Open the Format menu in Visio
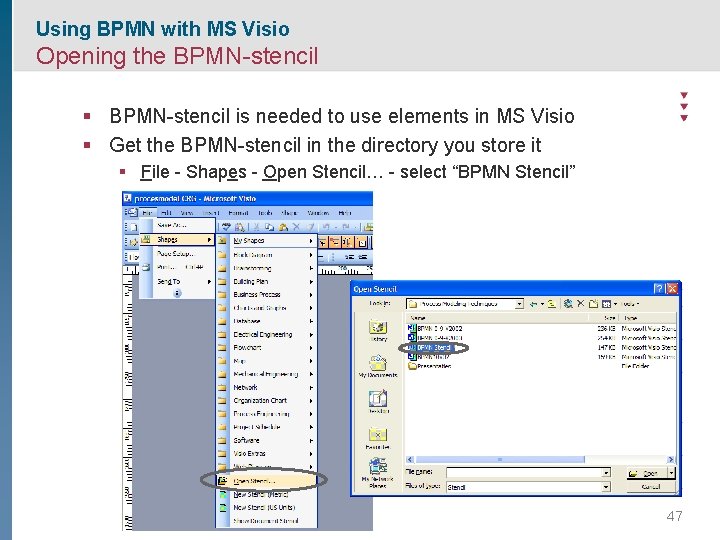Viewport: 720px width, 540px height. point(238,213)
